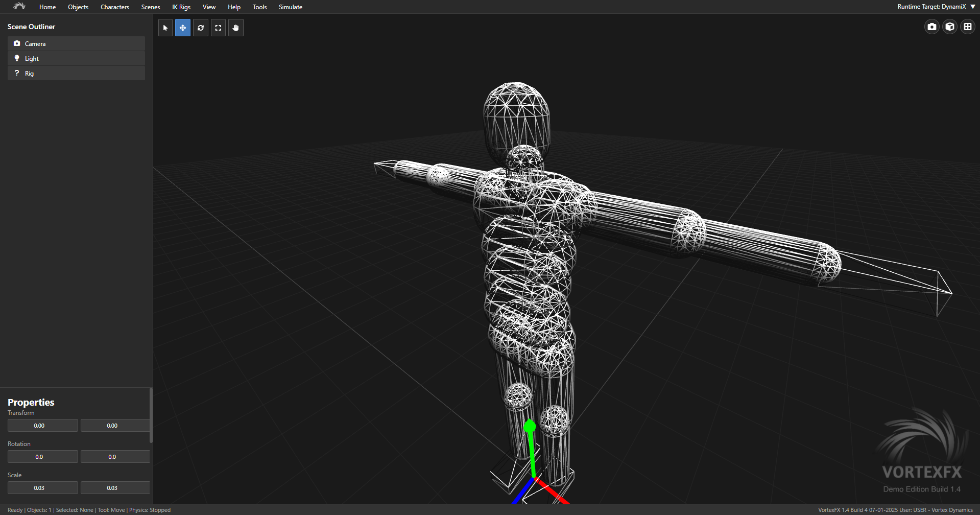Screen dimensions: 980x515
Task: Click the 3D cube view icon
Action: pyautogui.click(x=950, y=27)
